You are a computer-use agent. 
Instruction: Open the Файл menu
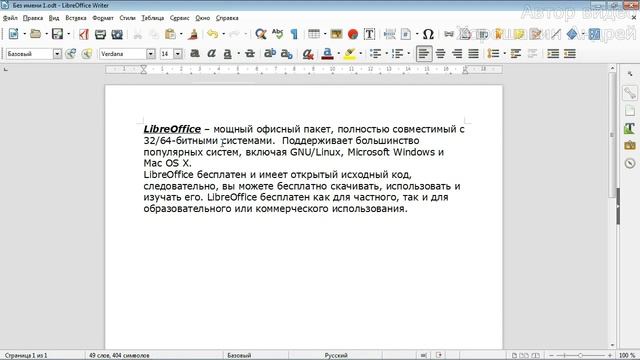10,18
